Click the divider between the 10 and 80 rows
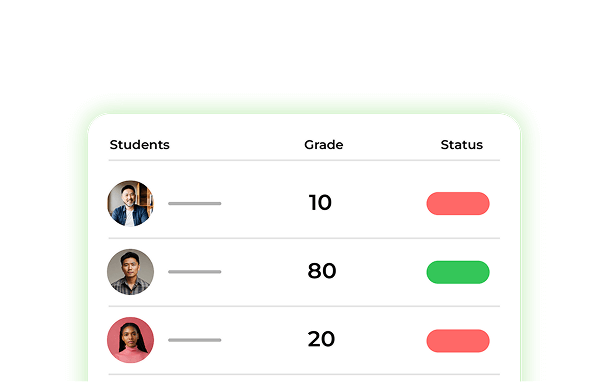The height and width of the screenshot is (382, 615). point(304,238)
